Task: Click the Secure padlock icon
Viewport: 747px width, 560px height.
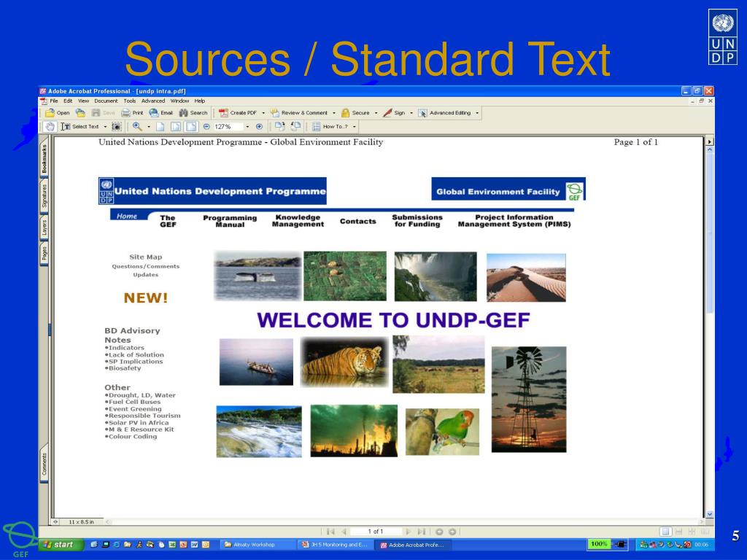Action: coord(345,113)
